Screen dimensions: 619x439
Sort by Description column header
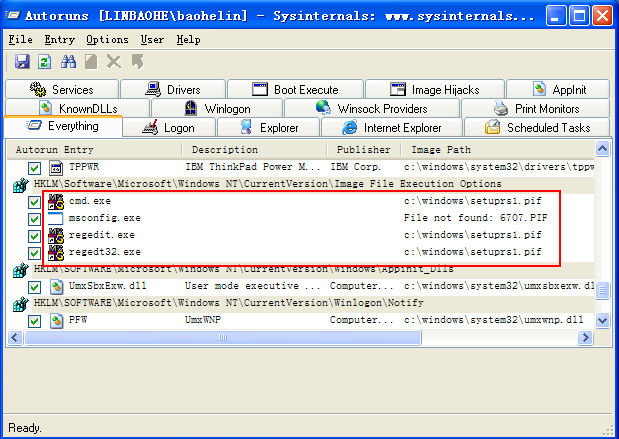coord(254,150)
